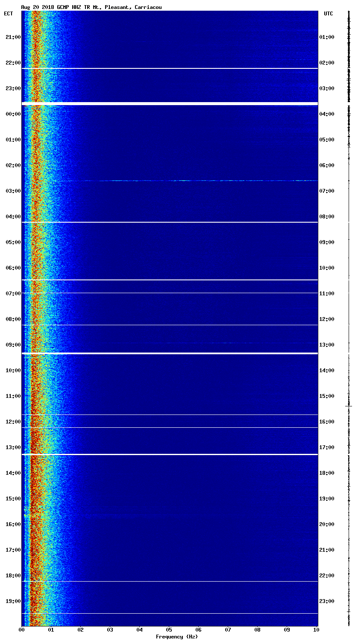Viewport: 364px width, 641px height.
Task: Pick the 18:00 label on the UTC axis
Action: (327, 473)
